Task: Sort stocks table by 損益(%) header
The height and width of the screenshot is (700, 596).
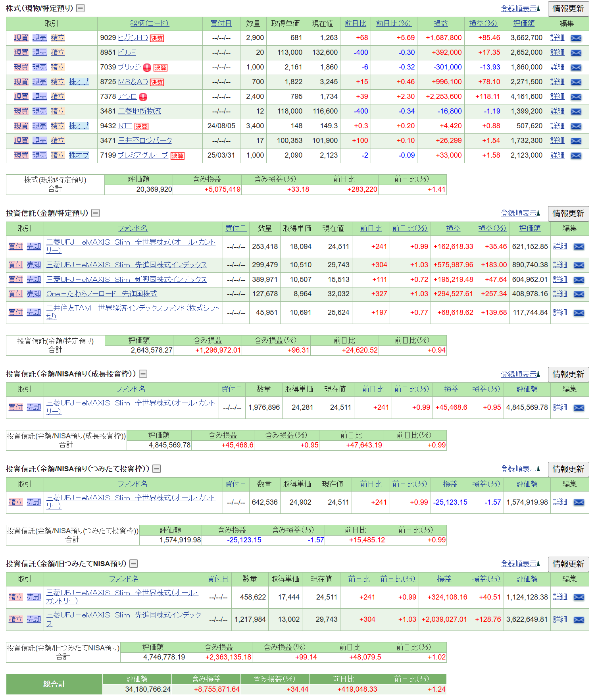Action: pyautogui.click(x=483, y=23)
